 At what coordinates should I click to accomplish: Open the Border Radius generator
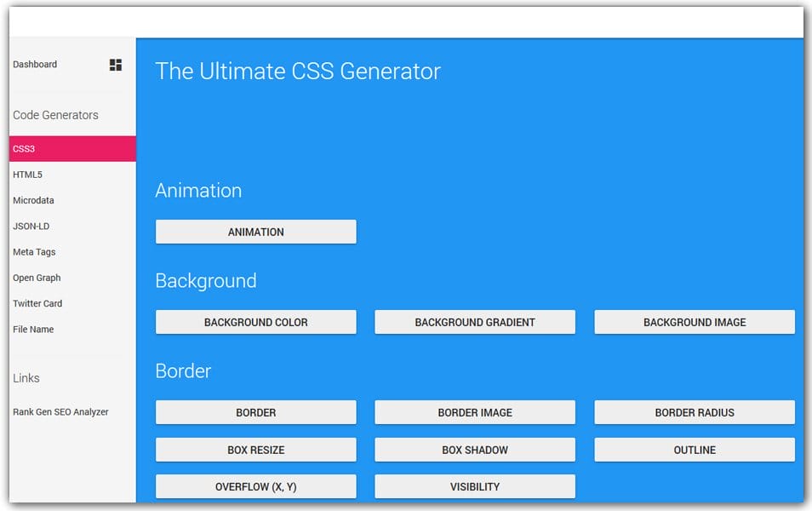(x=694, y=412)
